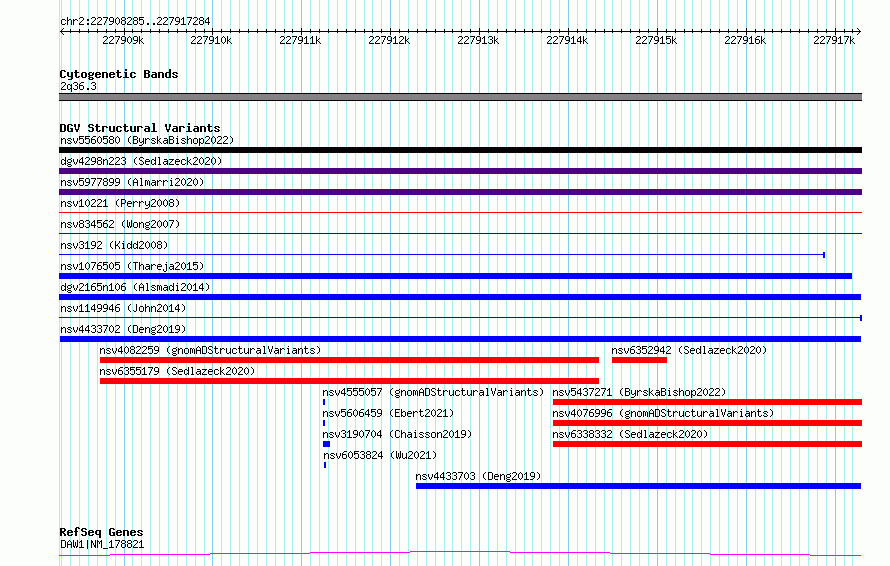Select the 2q36.3 band label
This screenshot has width=890, height=566.
78,86
